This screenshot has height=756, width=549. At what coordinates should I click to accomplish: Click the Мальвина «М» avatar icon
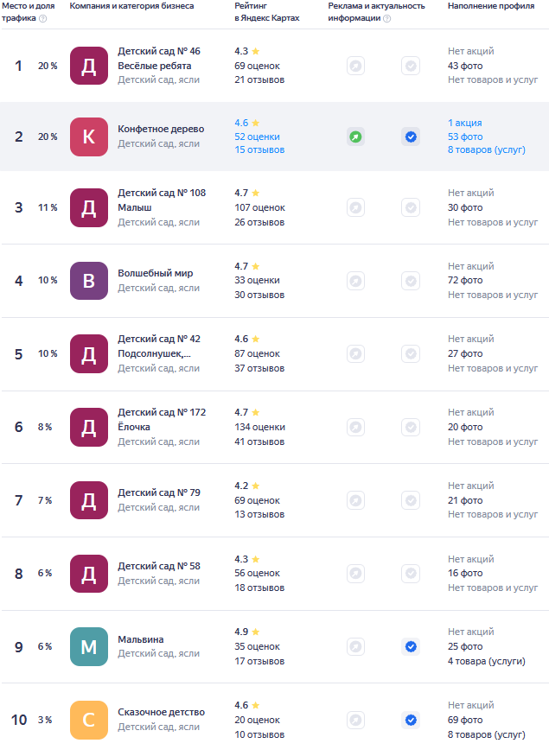(89, 646)
